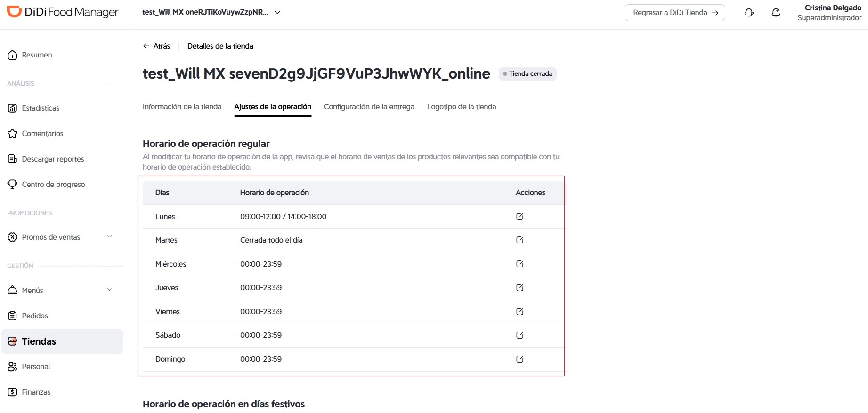Screen dimensions: 868x413
Task: Click Domingo day label
Action: [170, 359]
